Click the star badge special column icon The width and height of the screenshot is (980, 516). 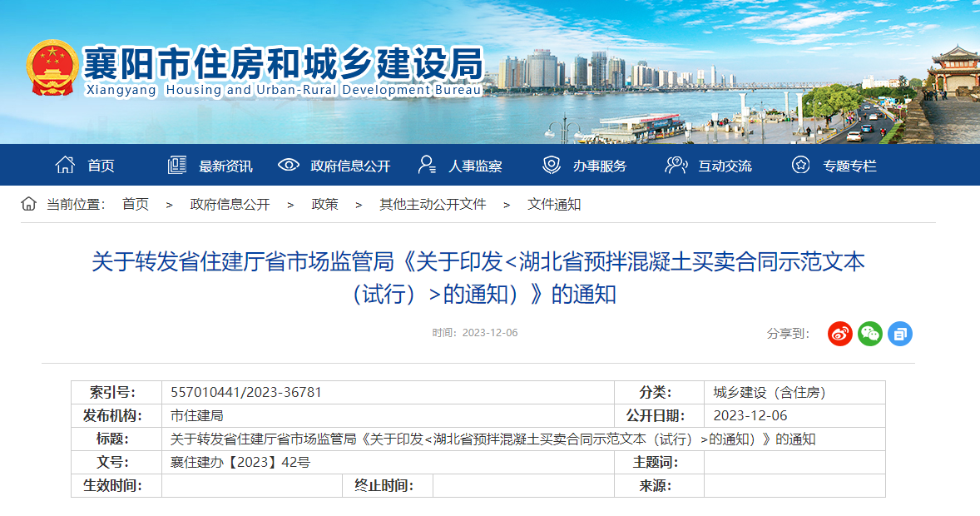click(800, 165)
